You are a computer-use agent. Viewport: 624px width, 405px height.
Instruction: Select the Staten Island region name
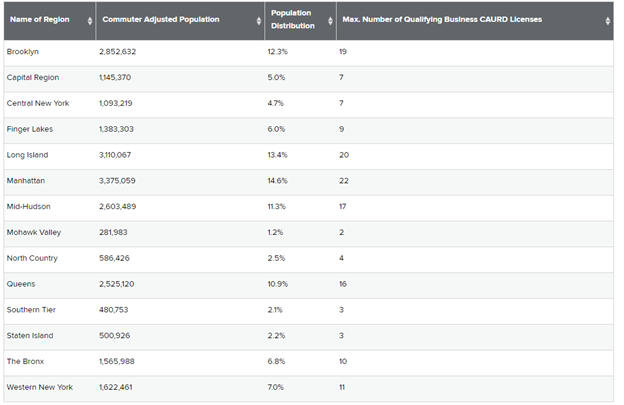click(30, 335)
